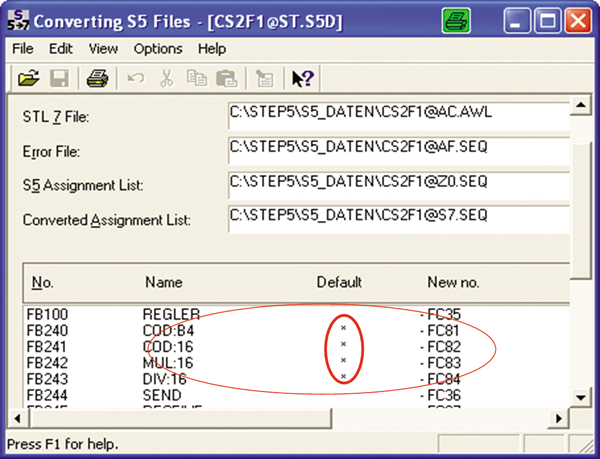Click the horizontal scrollbar left arrow
Viewport: 600px width, 459px height.
pos(18,418)
